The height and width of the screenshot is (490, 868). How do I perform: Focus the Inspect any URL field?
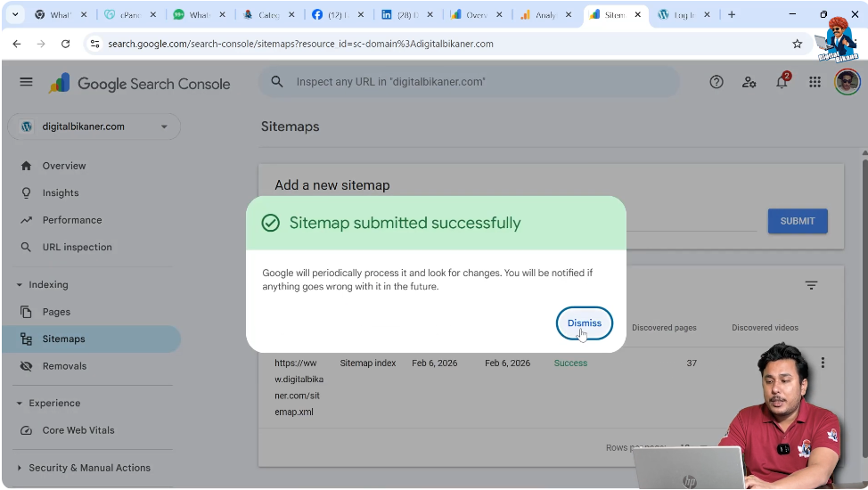pos(470,82)
